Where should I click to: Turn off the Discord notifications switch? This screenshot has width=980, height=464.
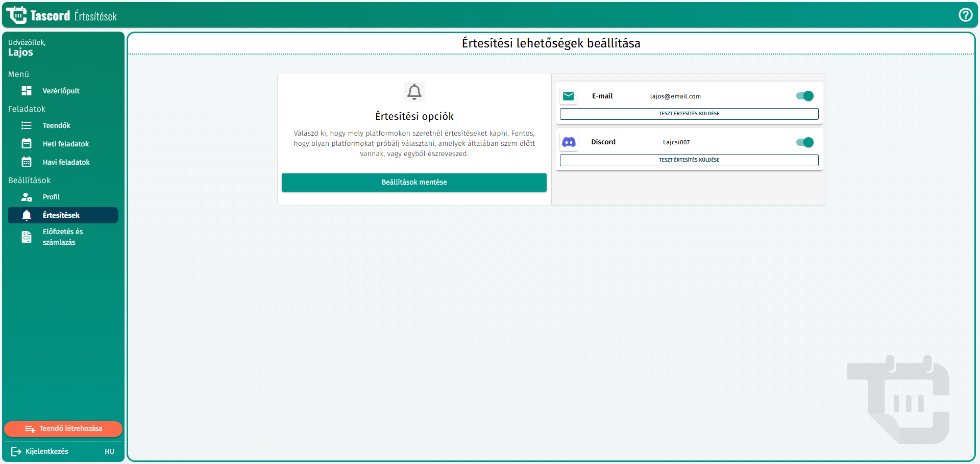point(805,142)
